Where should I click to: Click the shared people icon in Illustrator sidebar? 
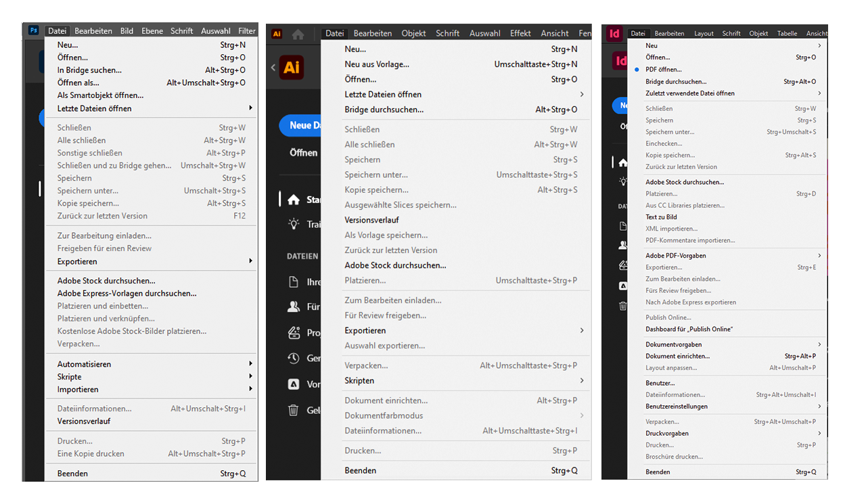(294, 306)
